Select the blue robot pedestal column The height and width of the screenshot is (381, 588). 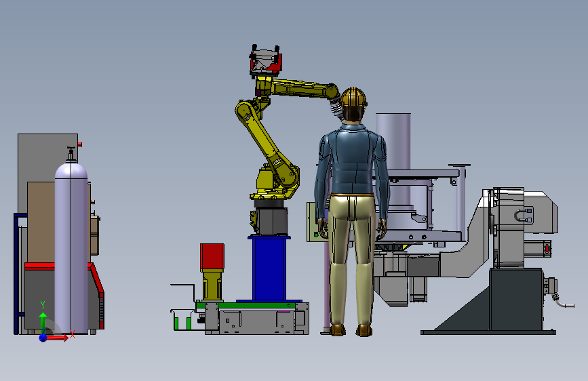point(269,268)
